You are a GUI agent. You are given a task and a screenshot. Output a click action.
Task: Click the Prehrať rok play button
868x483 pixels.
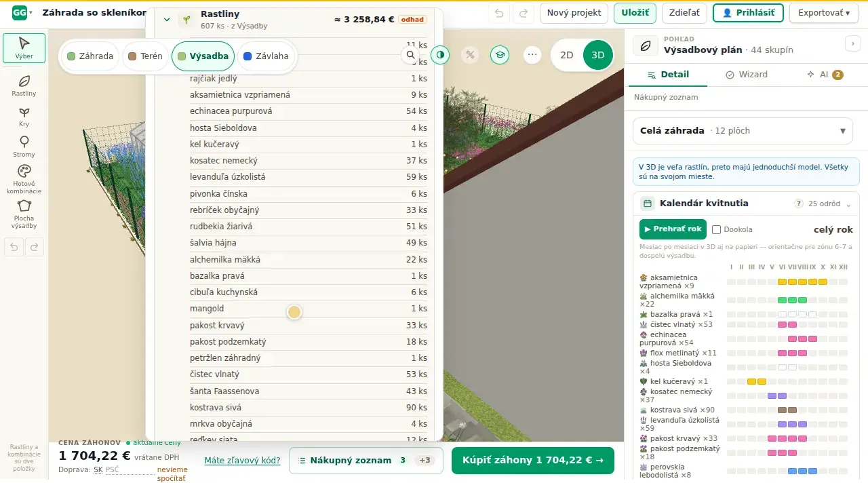pos(673,229)
